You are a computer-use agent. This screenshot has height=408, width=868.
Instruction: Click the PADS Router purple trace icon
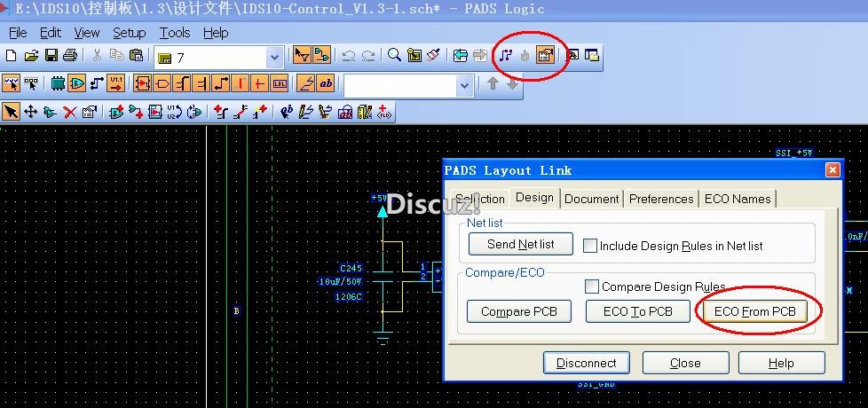(505, 55)
